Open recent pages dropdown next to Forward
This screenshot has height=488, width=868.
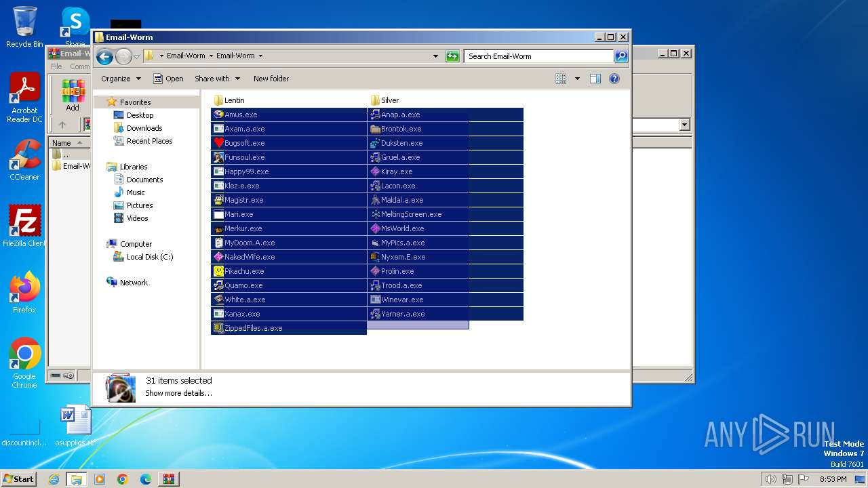point(136,56)
